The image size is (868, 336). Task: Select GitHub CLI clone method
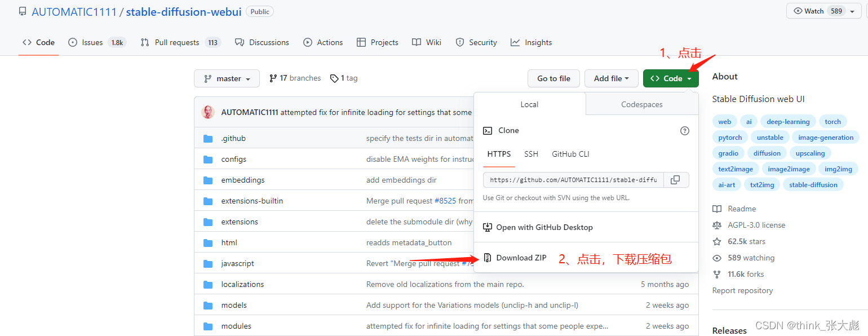pyautogui.click(x=570, y=154)
